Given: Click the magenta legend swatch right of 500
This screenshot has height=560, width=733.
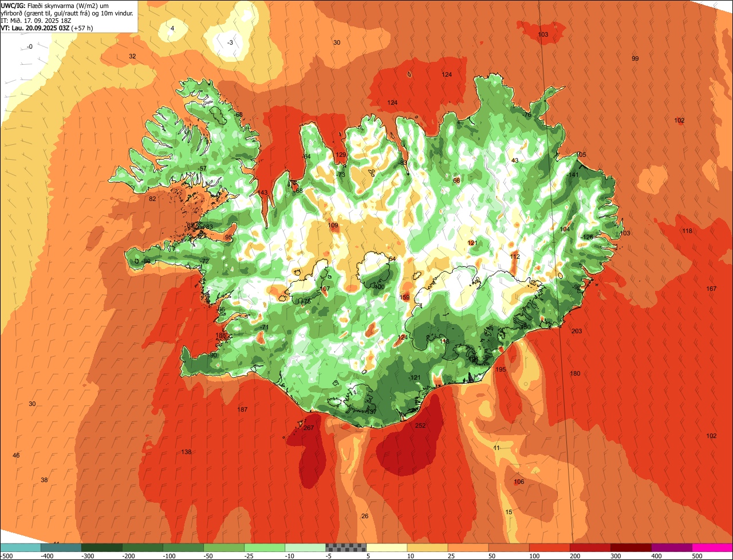Looking at the screenshot, I should pos(712,547).
